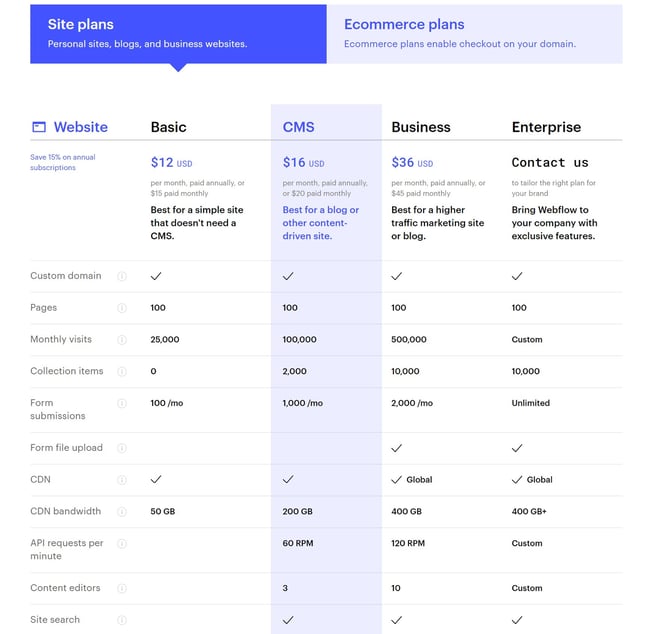Click the CDN bandwidth info icon
650x634 pixels.
tap(122, 511)
